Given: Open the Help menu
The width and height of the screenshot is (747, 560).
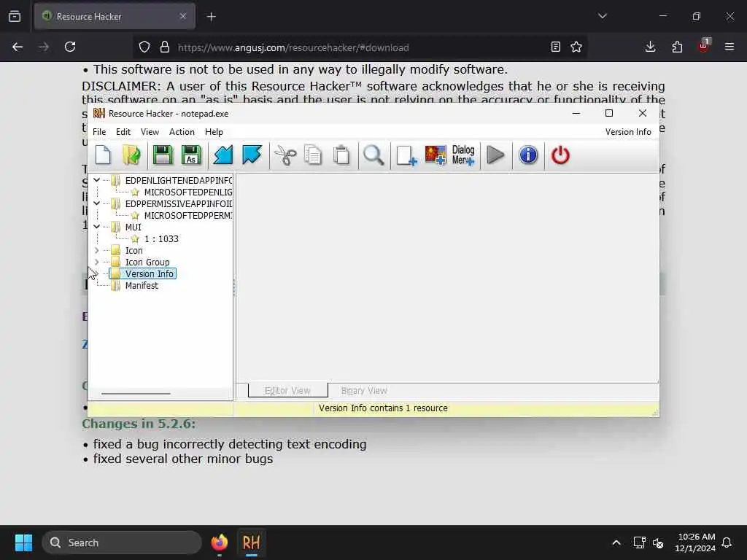Looking at the screenshot, I should [214, 132].
